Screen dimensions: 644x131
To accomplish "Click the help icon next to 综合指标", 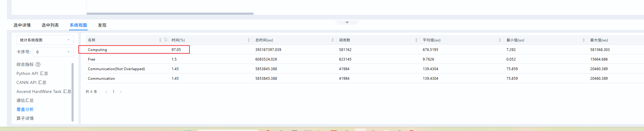I will pos(38,64).
